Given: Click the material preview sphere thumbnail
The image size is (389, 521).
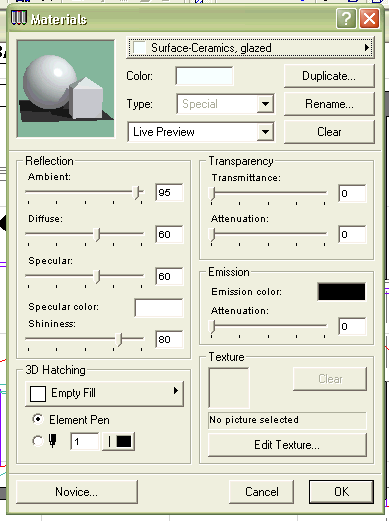Looking at the screenshot, I should click(x=66, y=89).
